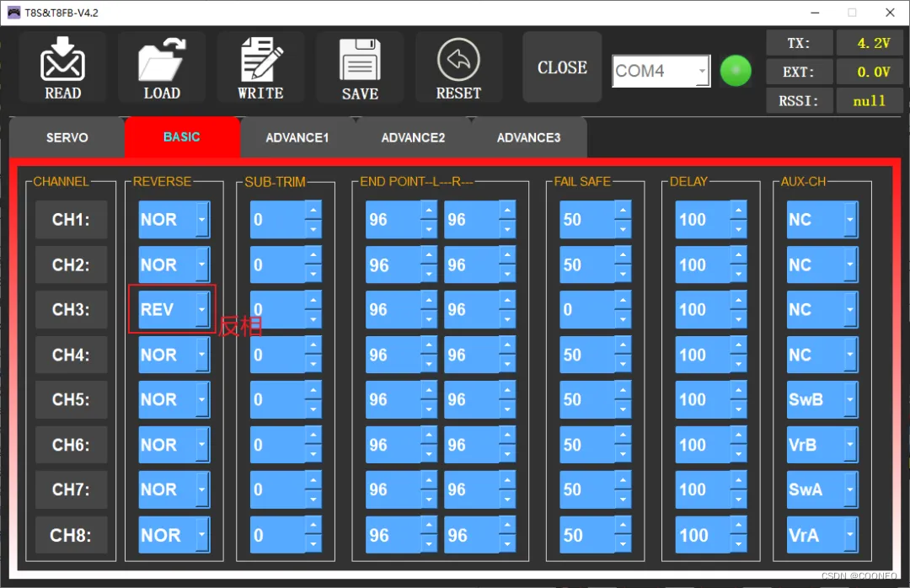Increase CH8 sub-trim with up arrow
This screenshot has height=588, width=910.
313,526
